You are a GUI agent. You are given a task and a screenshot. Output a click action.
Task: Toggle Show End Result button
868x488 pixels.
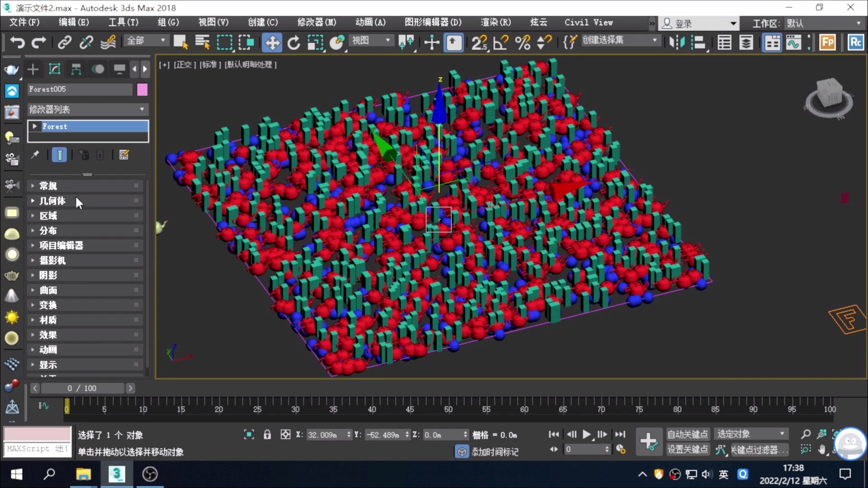[60, 155]
